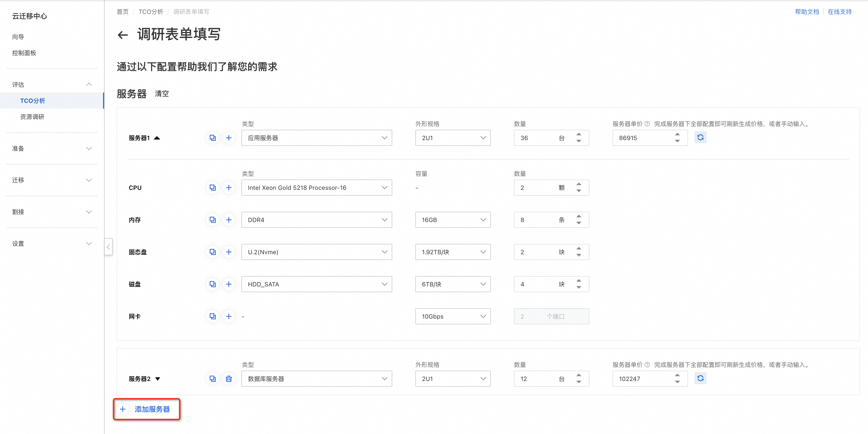
Task: Open the 10Gbps network speed dropdown
Action: click(x=453, y=316)
